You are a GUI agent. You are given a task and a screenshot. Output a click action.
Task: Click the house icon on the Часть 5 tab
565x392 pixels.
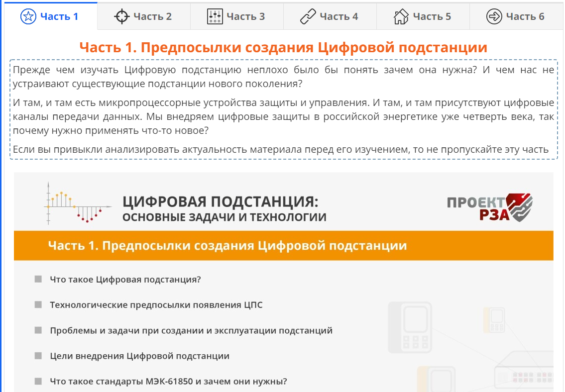pos(401,16)
